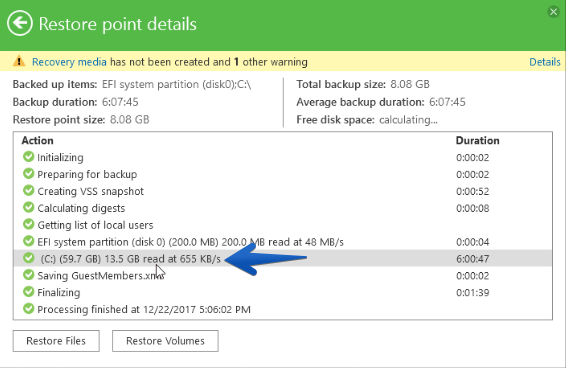The width and height of the screenshot is (566, 368).
Task: Open warning Details link
Action: [545, 62]
